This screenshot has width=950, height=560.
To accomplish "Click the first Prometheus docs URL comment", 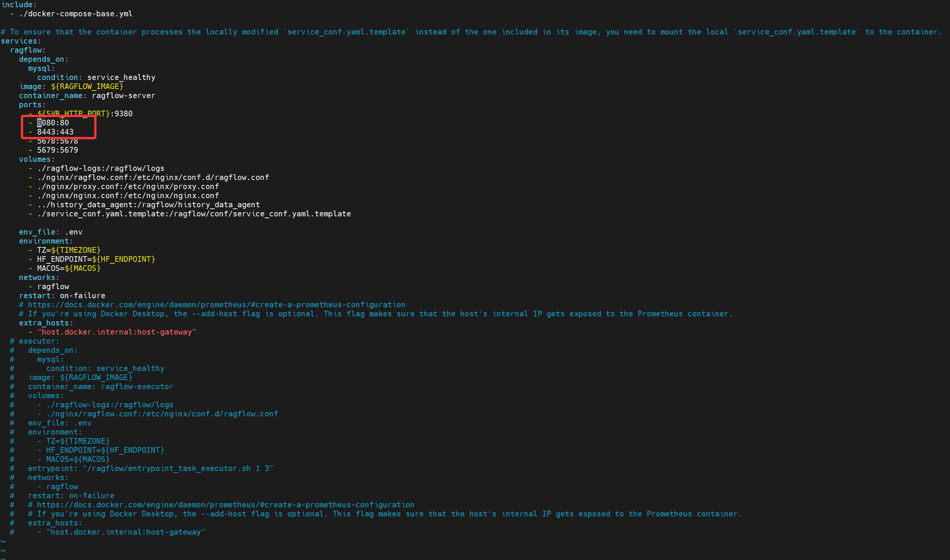I will 216,305.
